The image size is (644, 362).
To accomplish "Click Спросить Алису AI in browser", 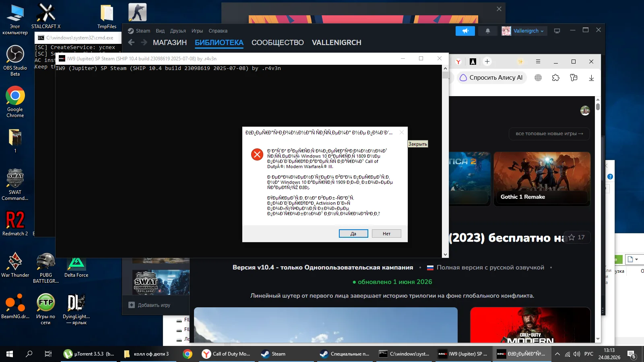I will (491, 78).
